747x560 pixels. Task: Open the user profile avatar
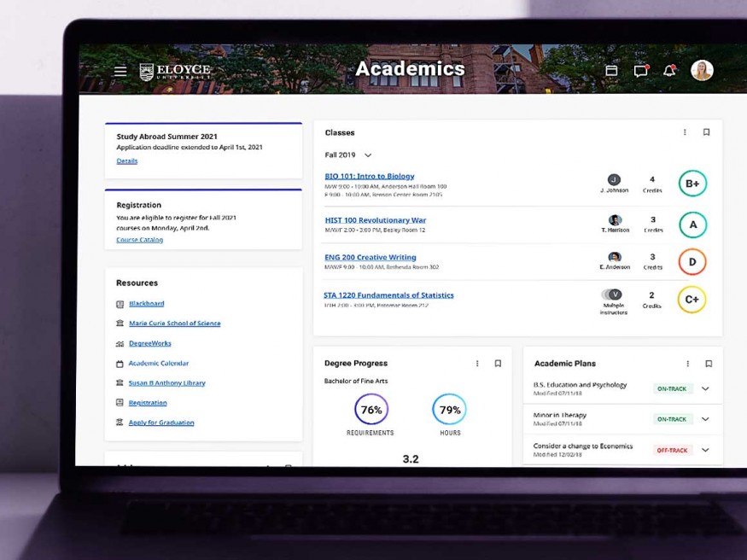[702, 72]
